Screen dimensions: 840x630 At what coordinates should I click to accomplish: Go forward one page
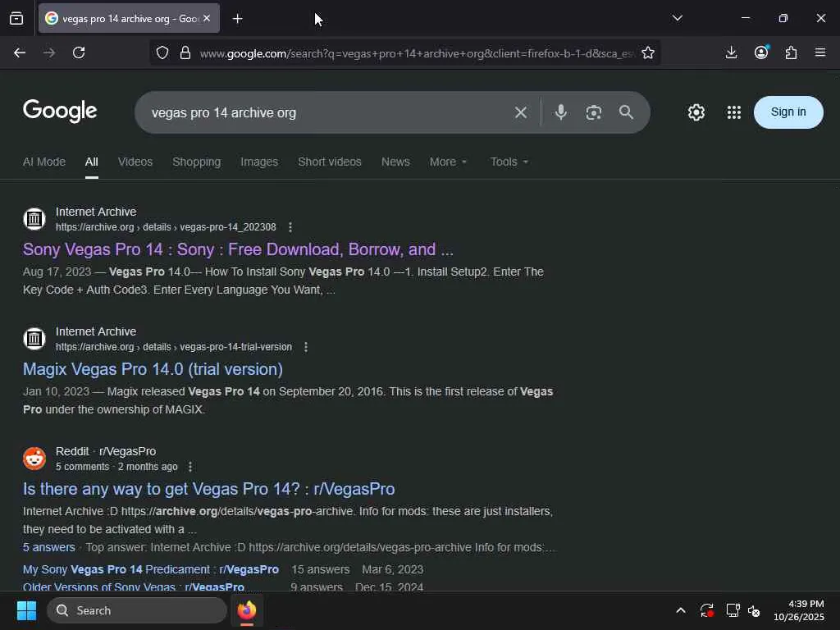click(x=49, y=52)
